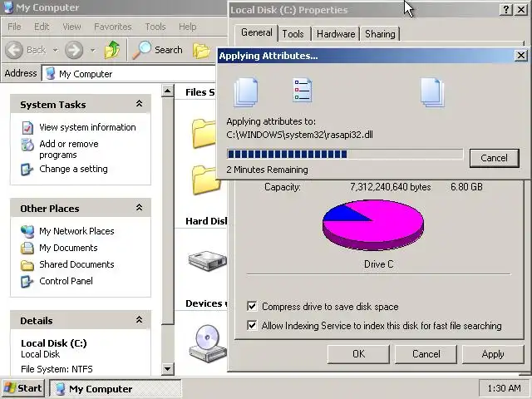Click the Shared Documents folder icon
This screenshot has width=532, height=399.
(x=27, y=264)
